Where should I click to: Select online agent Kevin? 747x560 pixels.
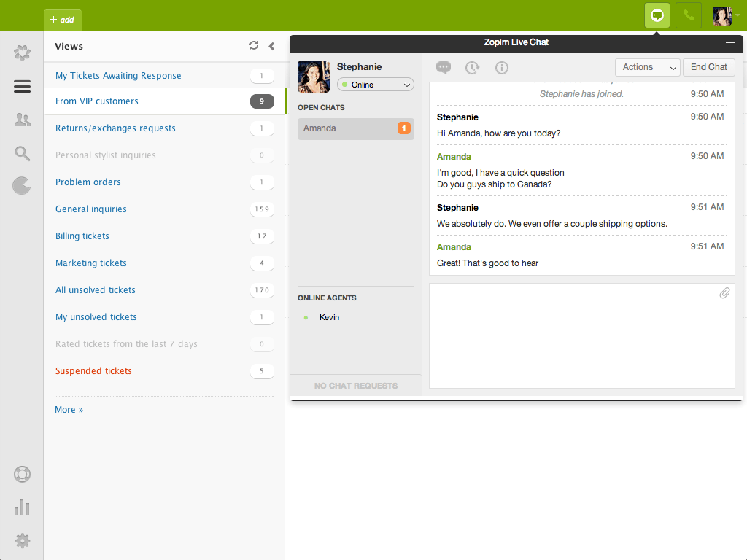click(329, 317)
